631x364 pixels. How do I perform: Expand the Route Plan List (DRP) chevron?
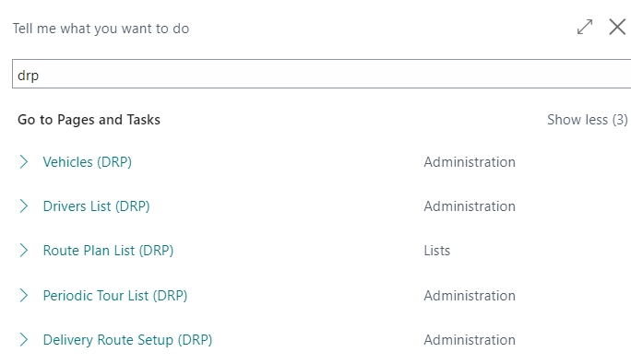coord(24,251)
